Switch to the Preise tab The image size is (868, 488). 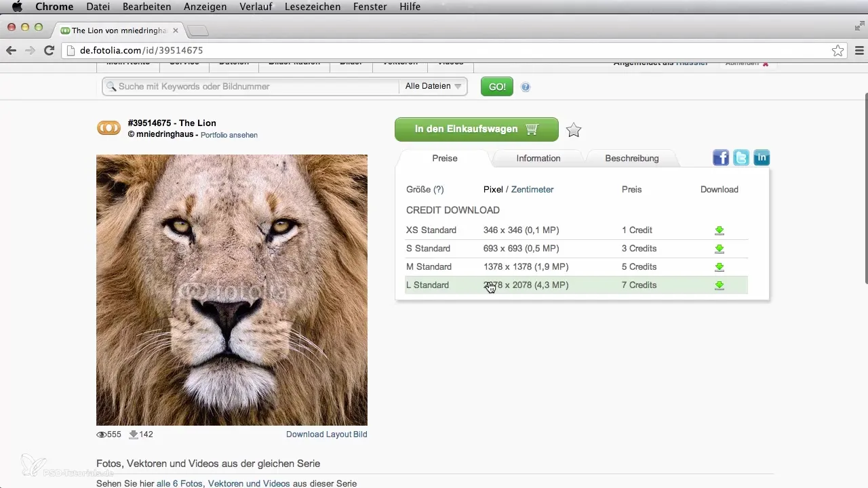[x=445, y=158]
